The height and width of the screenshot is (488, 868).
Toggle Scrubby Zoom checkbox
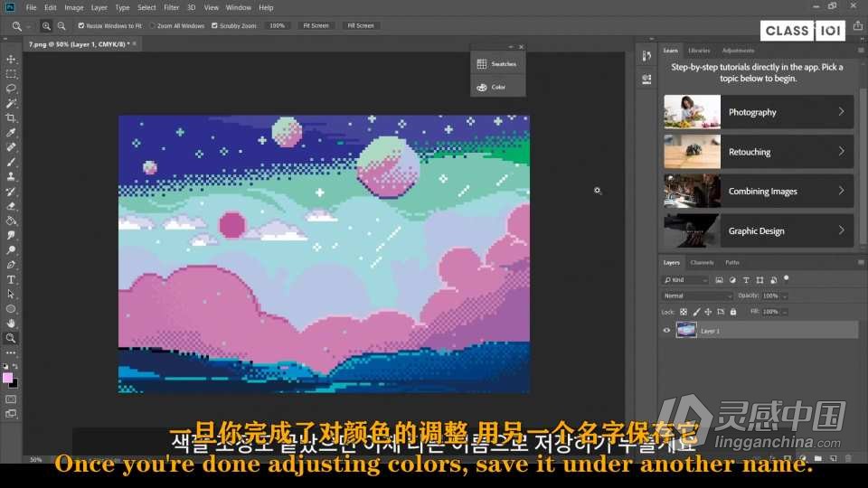click(x=215, y=25)
